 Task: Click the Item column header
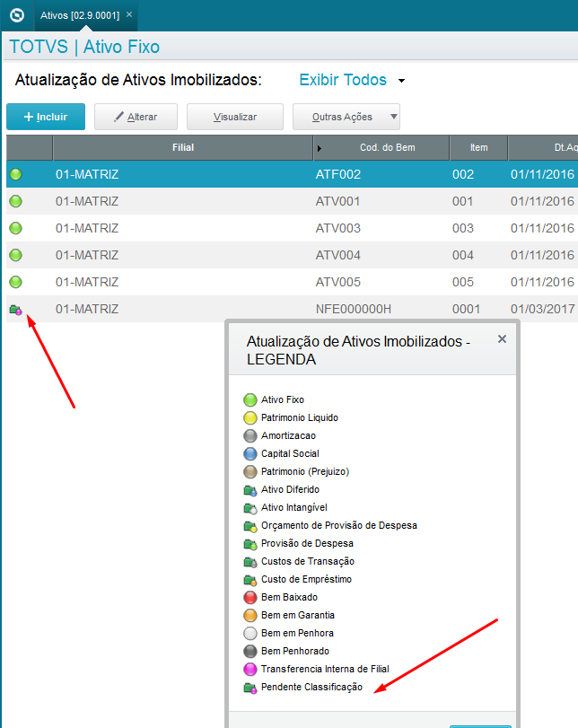pyautogui.click(x=478, y=147)
